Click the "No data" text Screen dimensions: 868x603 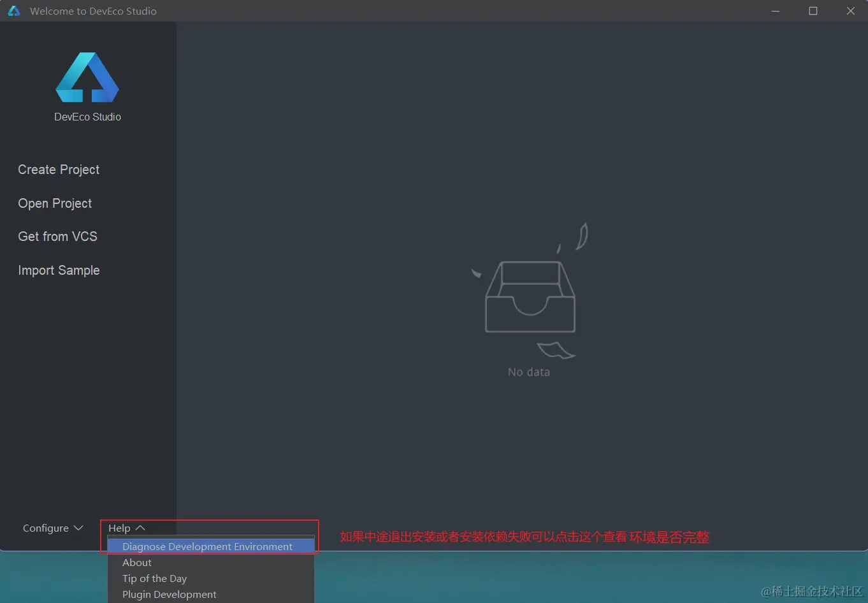[529, 372]
